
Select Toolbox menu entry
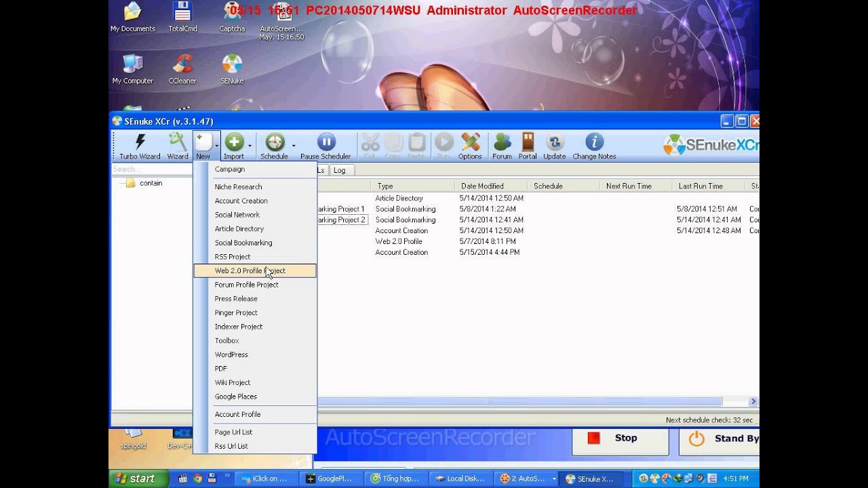[255, 341]
